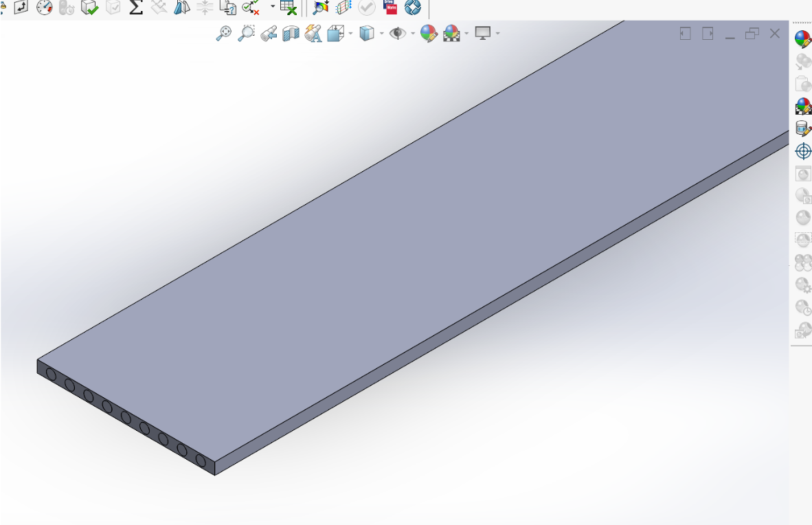Expand the Apply Scene dropdown arrow
The image size is (812, 525).
pos(466,34)
